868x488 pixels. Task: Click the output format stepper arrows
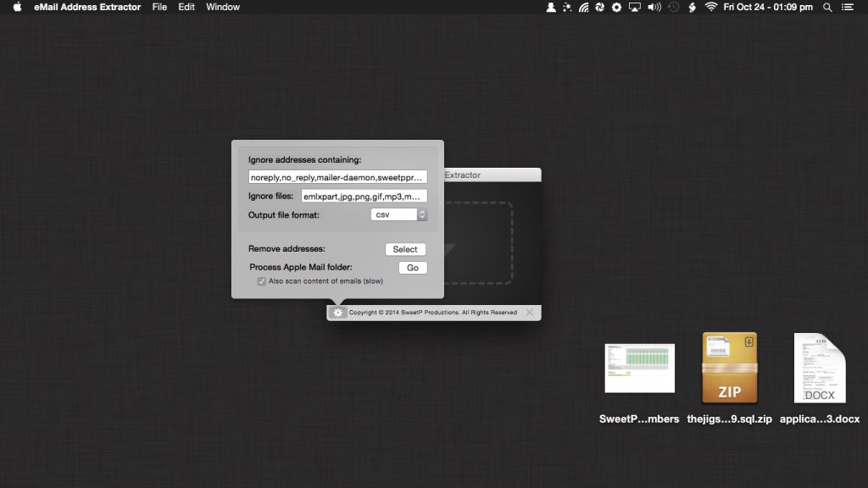(421, 213)
